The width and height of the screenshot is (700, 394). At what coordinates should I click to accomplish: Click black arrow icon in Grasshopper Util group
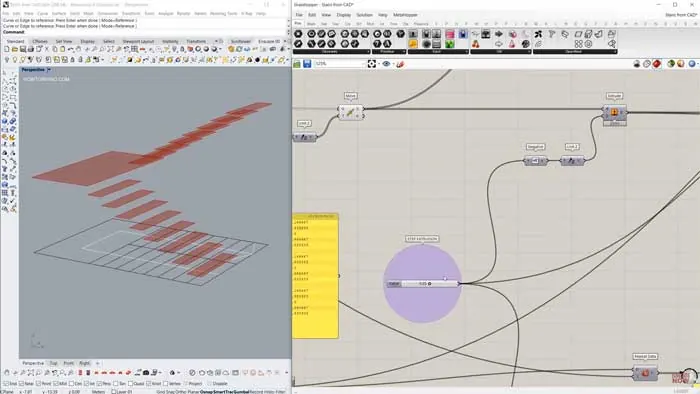(x=499, y=34)
